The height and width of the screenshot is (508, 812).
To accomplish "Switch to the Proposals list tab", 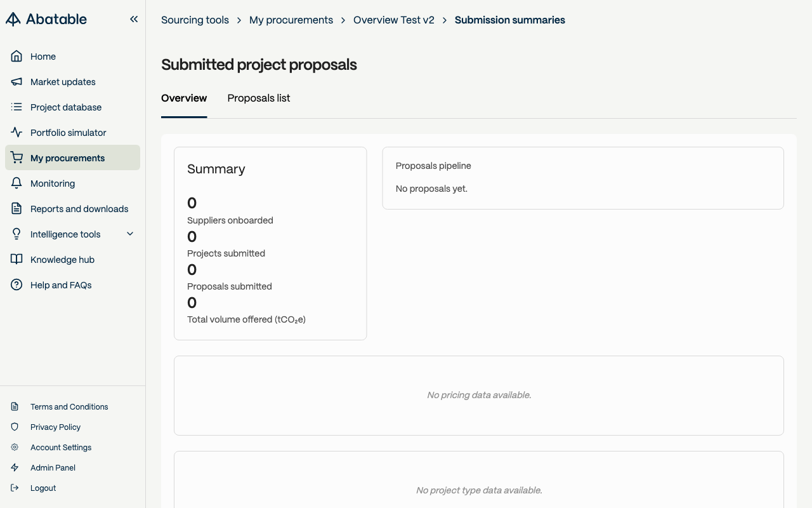I will 259,98.
